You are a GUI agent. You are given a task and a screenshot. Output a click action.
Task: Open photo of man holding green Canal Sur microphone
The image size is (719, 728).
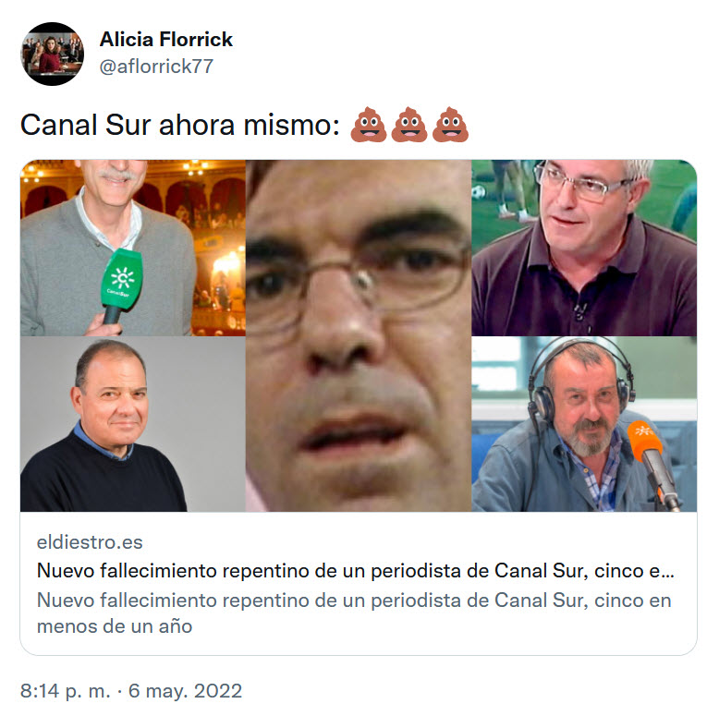tap(133, 248)
